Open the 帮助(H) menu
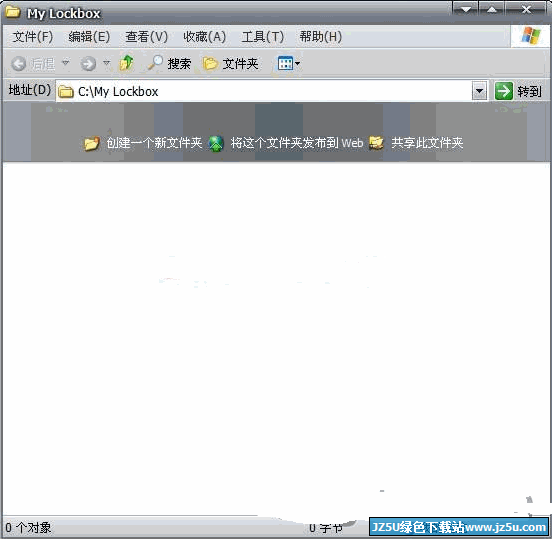The width and height of the screenshot is (552, 539). tap(321, 37)
